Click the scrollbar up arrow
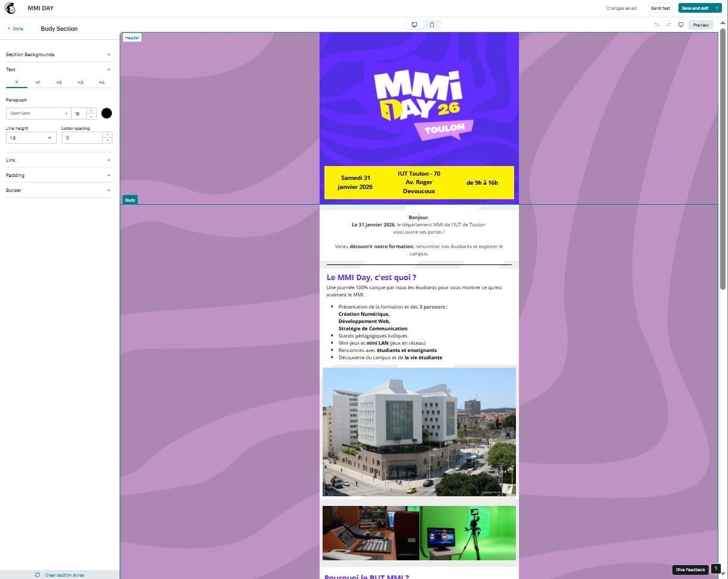This screenshot has width=728, height=579. click(x=723, y=23)
